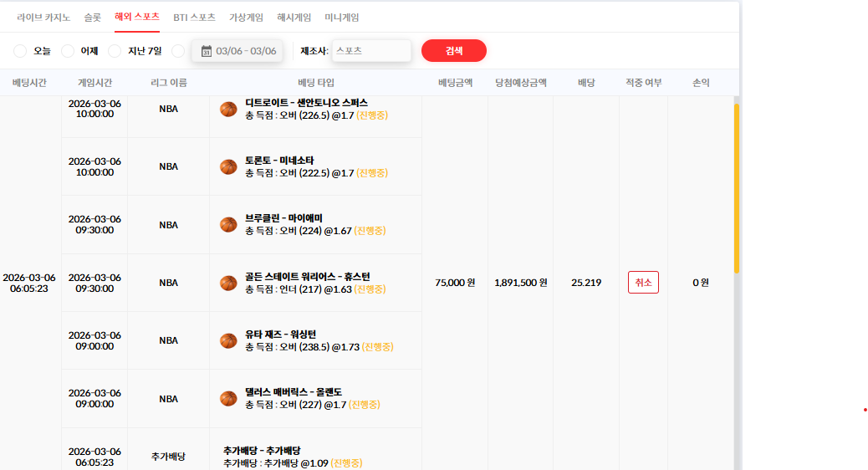The width and height of the screenshot is (868, 470).
Task: Click basketball icon for 골든 스테이트 워리어스 match
Action: pyautogui.click(x=228, y=283)
